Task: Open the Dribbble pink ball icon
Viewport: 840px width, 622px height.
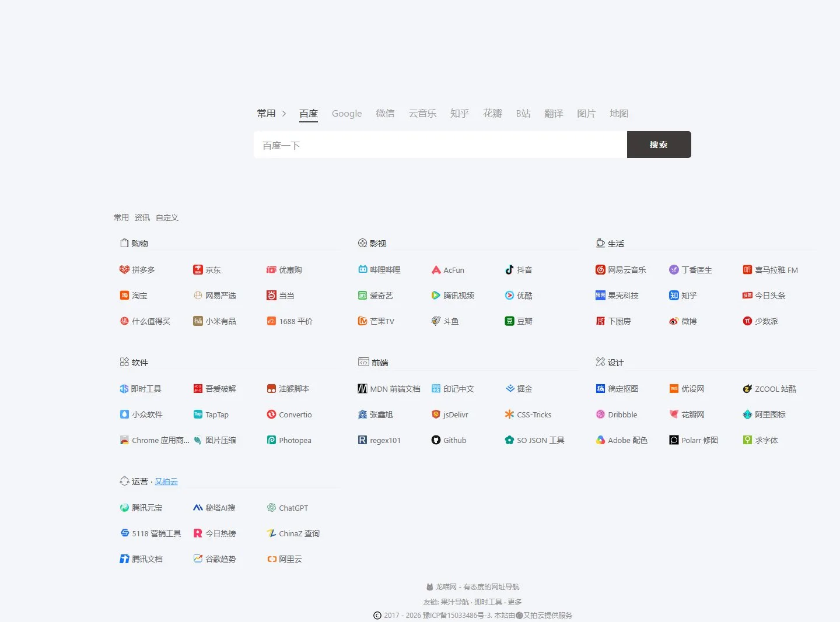Action: [x=600, y=414]
